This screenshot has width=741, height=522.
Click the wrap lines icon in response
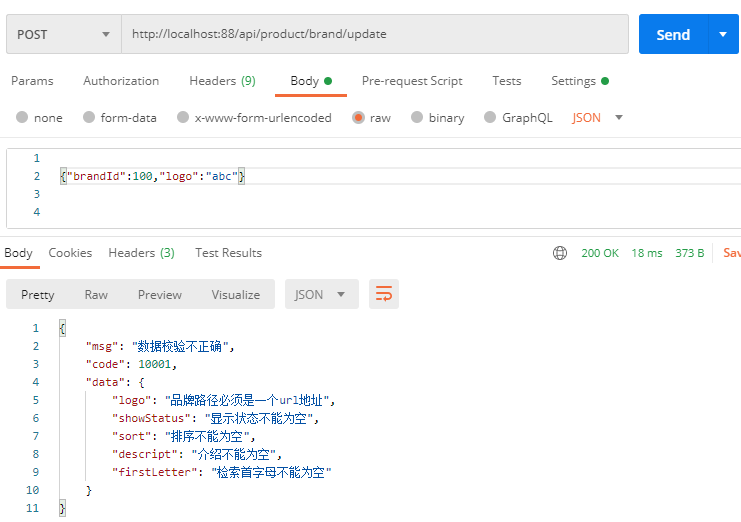pyautogui.click(x=383, y=294)
